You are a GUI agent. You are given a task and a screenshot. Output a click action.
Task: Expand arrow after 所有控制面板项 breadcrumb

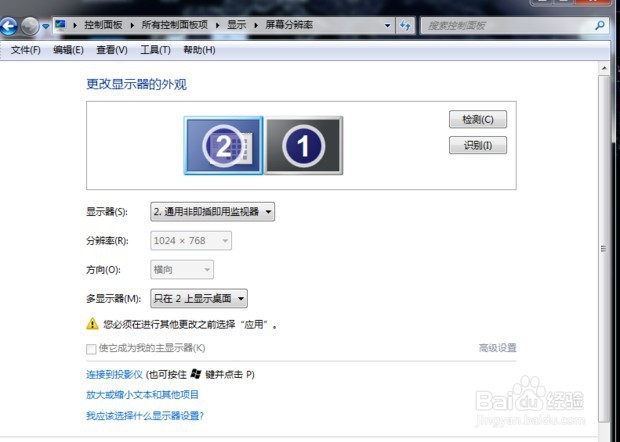(217, 25)
